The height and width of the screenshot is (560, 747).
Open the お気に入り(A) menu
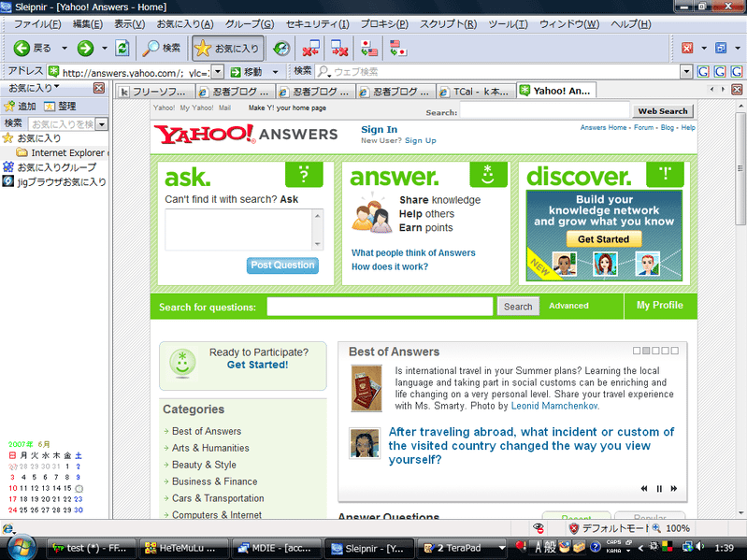pos(185,24)
